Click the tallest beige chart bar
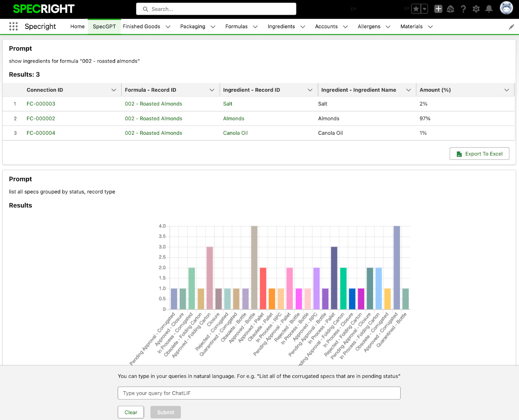The image size is (519, 420). 254,267
